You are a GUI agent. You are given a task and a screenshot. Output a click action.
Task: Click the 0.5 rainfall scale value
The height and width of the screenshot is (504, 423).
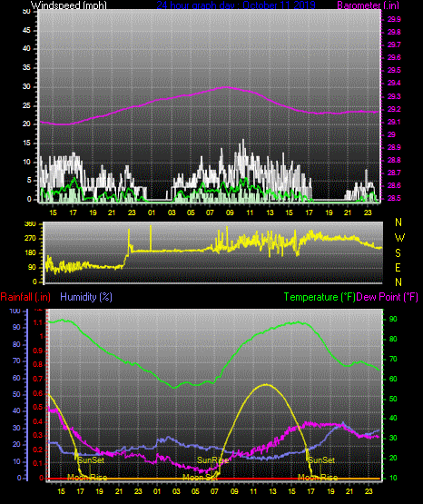[38, 407]
